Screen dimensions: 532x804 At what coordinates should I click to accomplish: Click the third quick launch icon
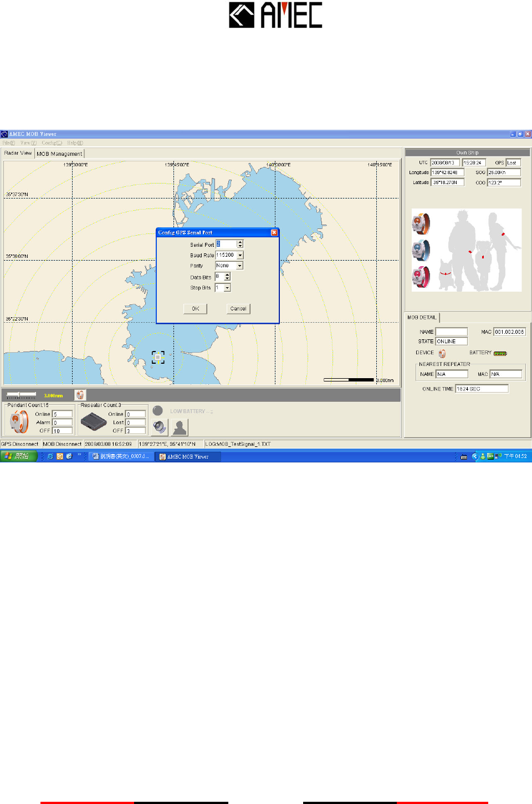[x=69, y=456]
